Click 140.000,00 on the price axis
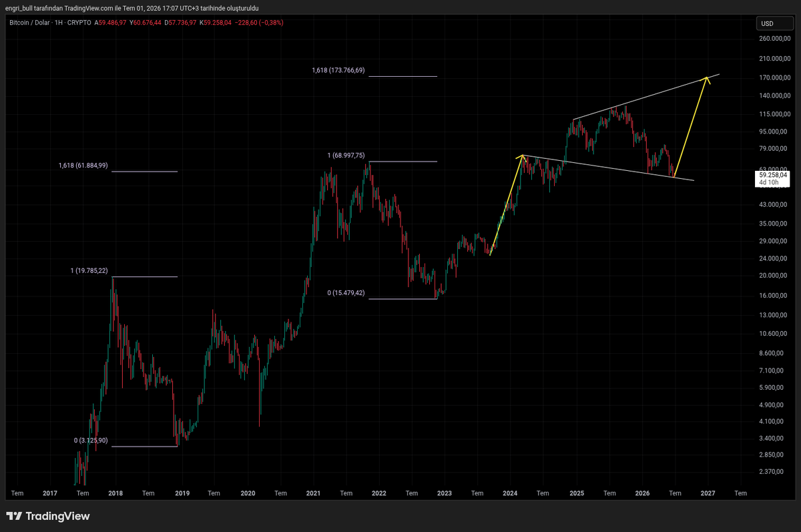 point(774,96)
